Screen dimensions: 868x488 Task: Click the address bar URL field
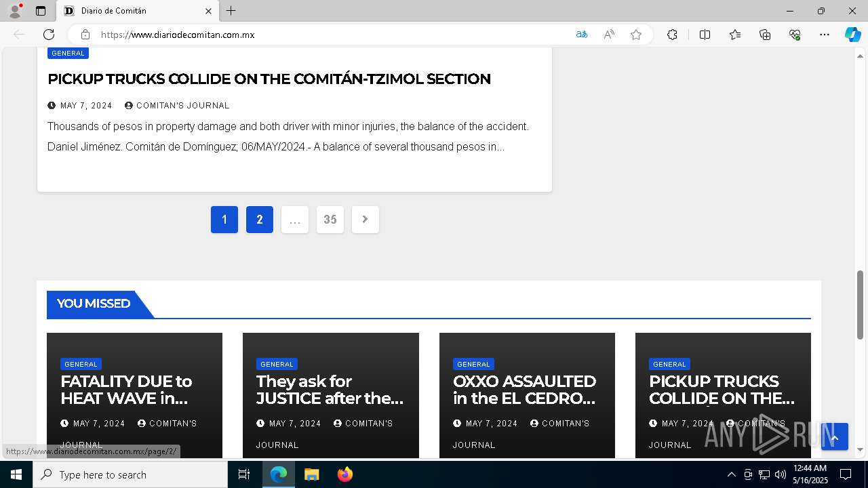point(332,35)
